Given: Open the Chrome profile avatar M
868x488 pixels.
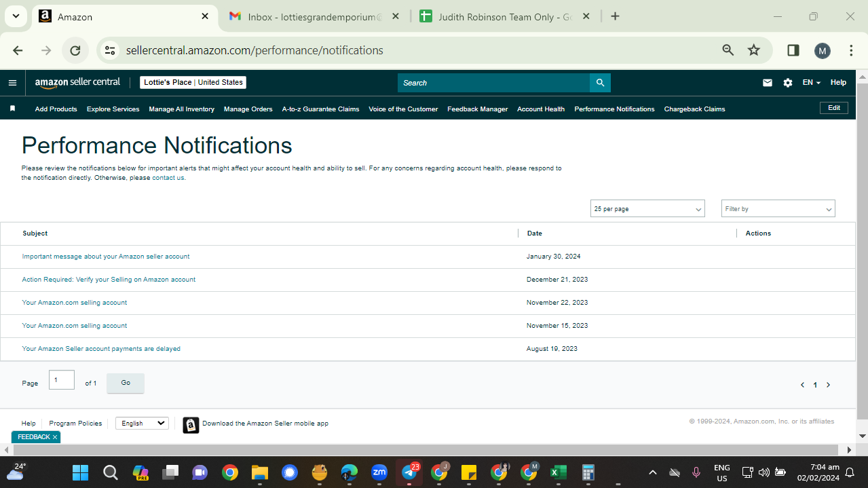Looking at the screenshot, I should (823, 50).
